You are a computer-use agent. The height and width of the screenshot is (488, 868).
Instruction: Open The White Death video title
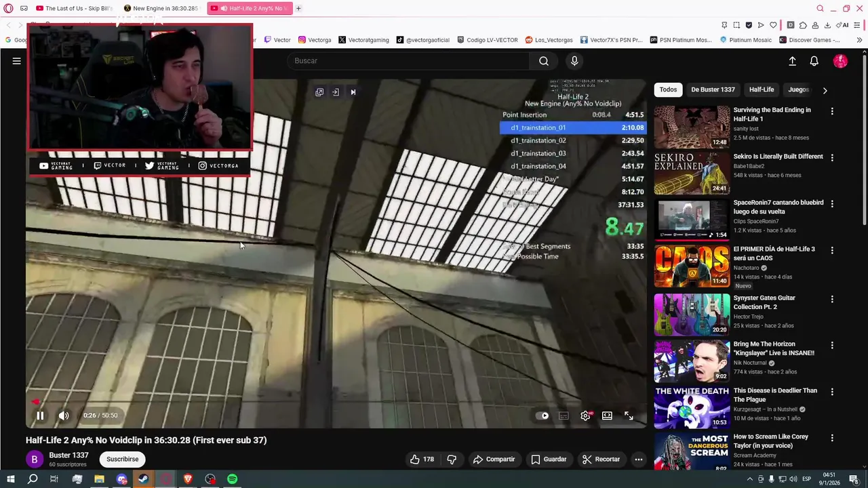775,394
